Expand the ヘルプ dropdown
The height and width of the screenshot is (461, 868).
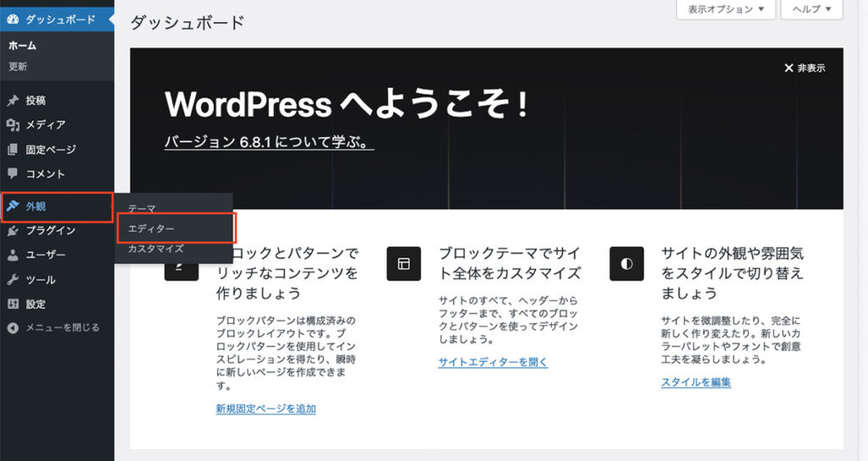811,9
